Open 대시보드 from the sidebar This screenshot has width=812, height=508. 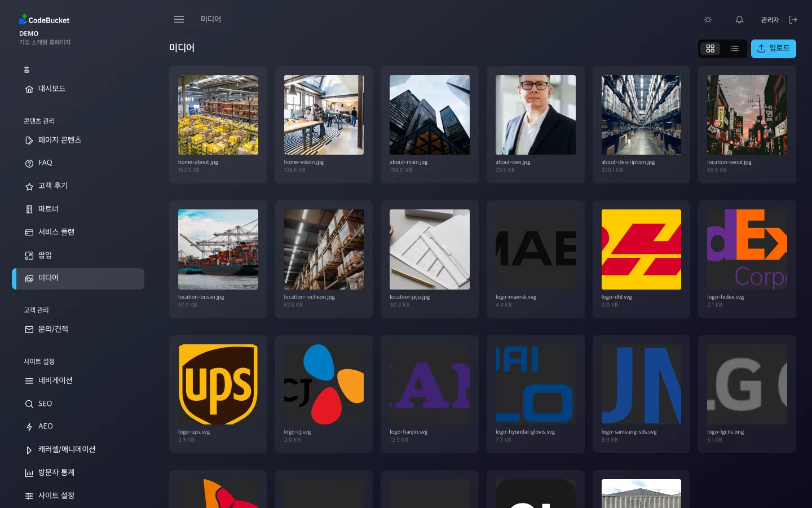click(x=52, y=89)
